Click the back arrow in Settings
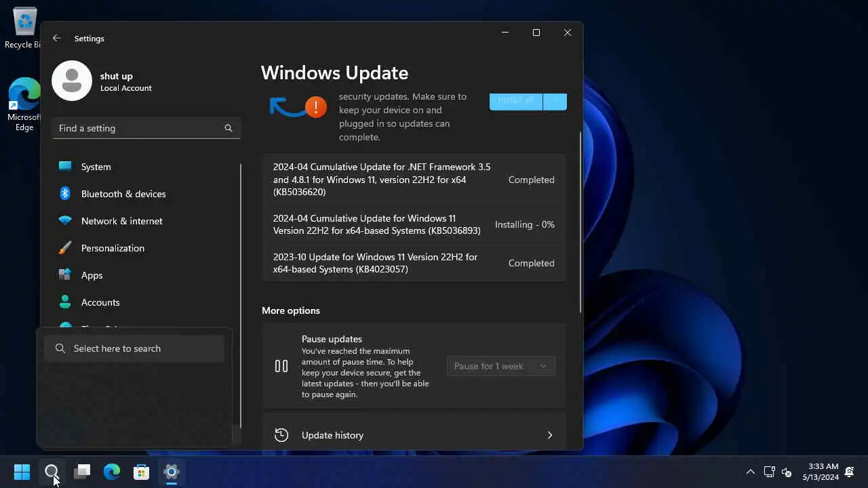 pyautogui.click(x=57, y=39)
